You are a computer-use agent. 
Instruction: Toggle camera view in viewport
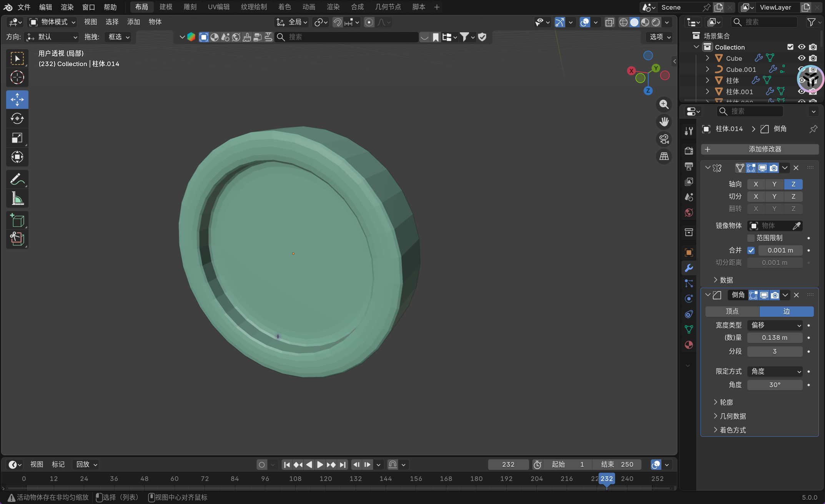coord(664,139)
